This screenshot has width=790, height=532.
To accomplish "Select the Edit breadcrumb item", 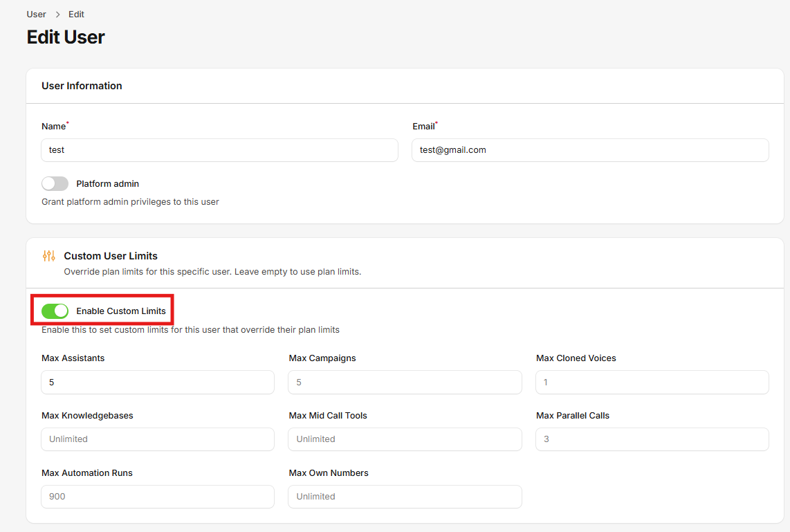I will pos(76,14).
